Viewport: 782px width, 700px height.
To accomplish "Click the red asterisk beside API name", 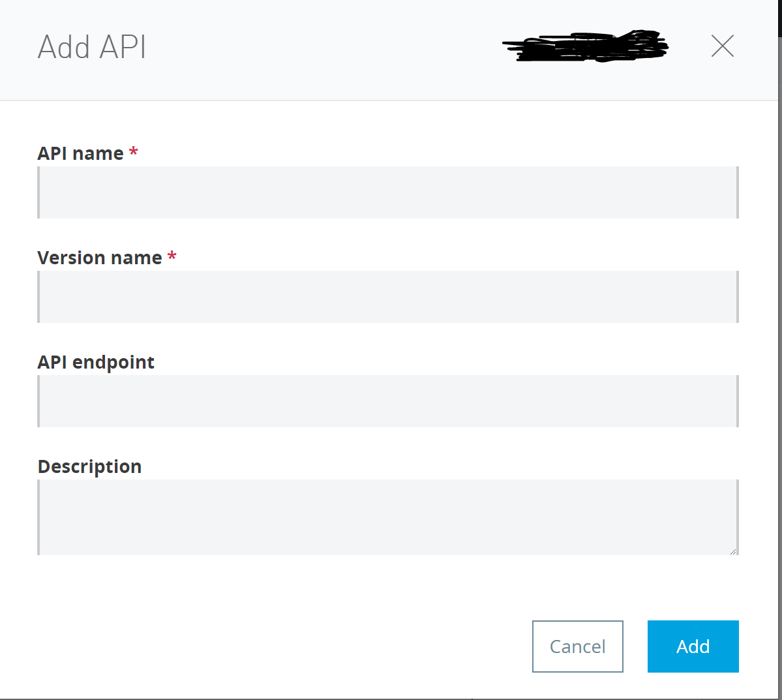I will click(134, 153).
